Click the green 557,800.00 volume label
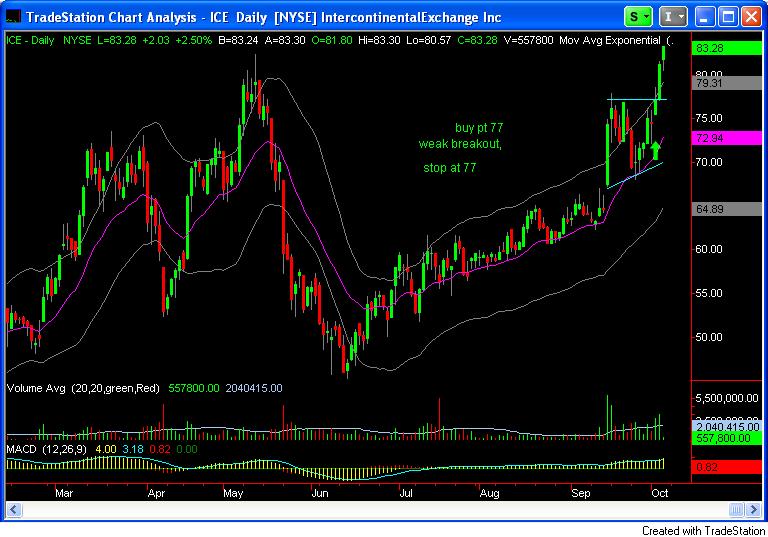The height and width of the screenshot is (537, 768). pyautogui.click(x=726, y=439)
